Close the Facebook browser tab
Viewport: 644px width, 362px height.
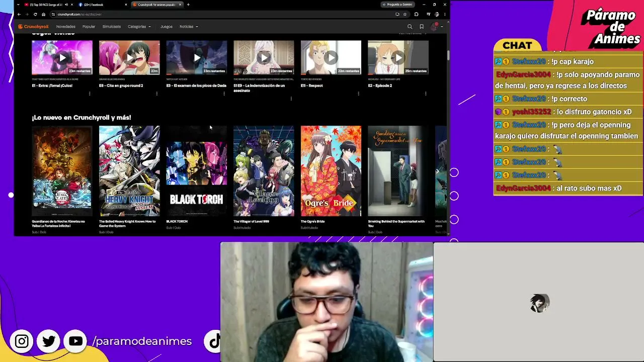pyautogui.click(x=126, y=5)
